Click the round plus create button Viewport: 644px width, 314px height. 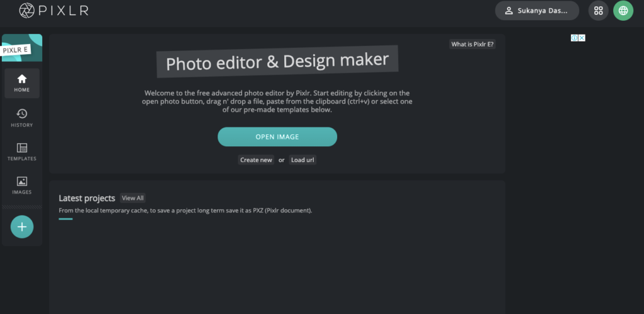pos(22,227)
